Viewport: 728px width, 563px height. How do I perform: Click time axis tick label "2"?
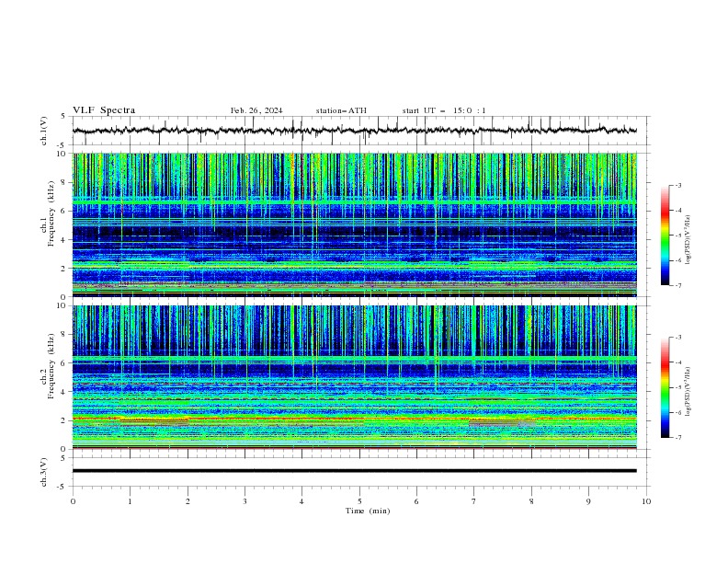coord(188,501)
